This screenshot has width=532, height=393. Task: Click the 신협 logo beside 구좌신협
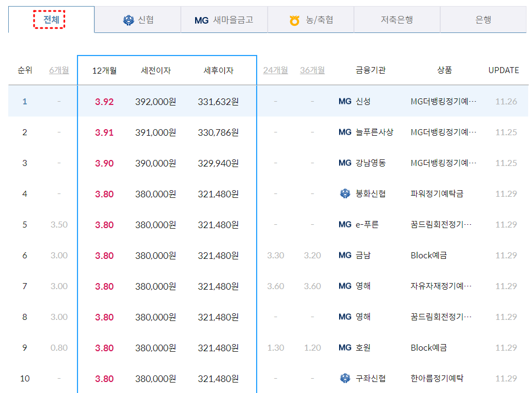[345, 378]
